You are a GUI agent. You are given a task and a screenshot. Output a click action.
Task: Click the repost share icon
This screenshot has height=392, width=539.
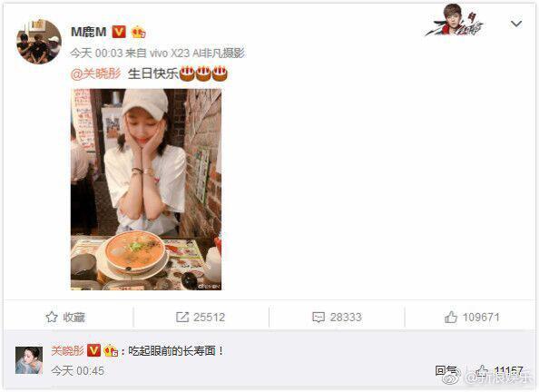pyautogui.click(x=182, y=317)
